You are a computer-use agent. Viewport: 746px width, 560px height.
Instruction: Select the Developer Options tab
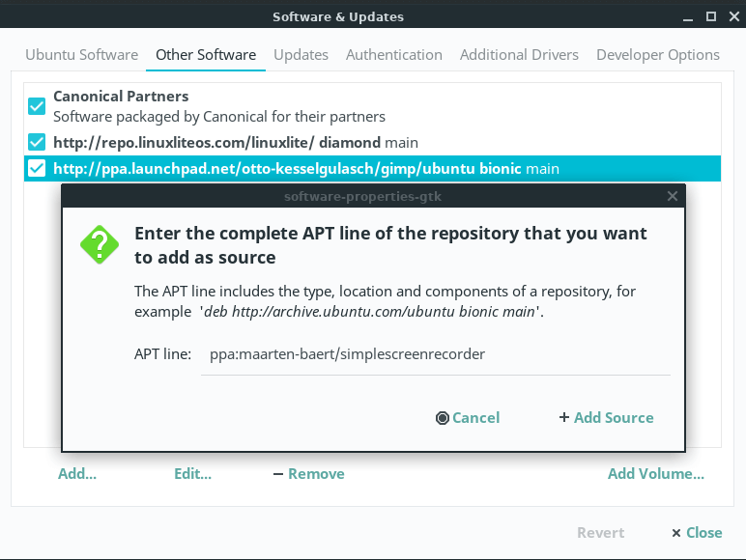(x=657, y=55)
